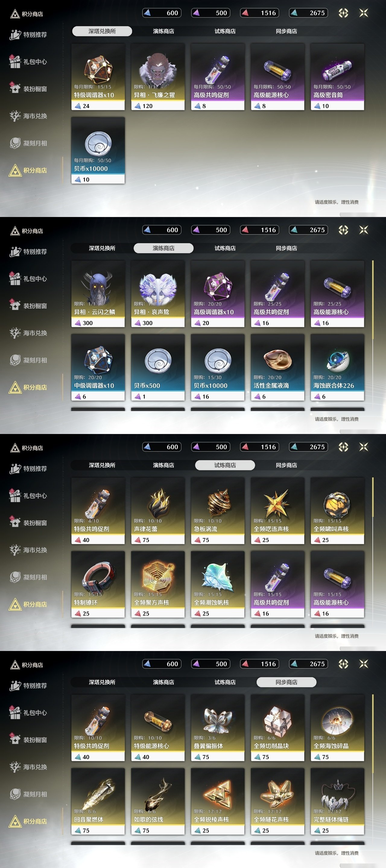Select the 如歌的弦线 item card
The height and width of the screenshot is (868, 386).
[158, 801]
